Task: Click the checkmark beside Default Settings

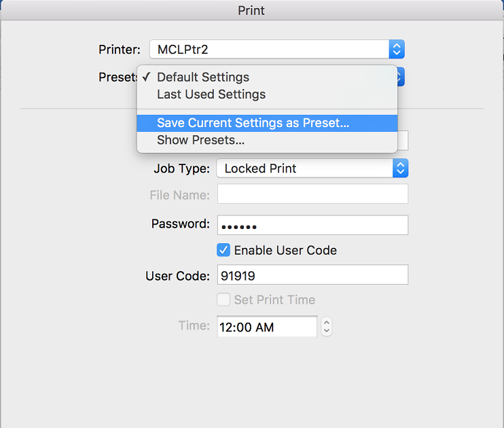Action: click(146, 77)
